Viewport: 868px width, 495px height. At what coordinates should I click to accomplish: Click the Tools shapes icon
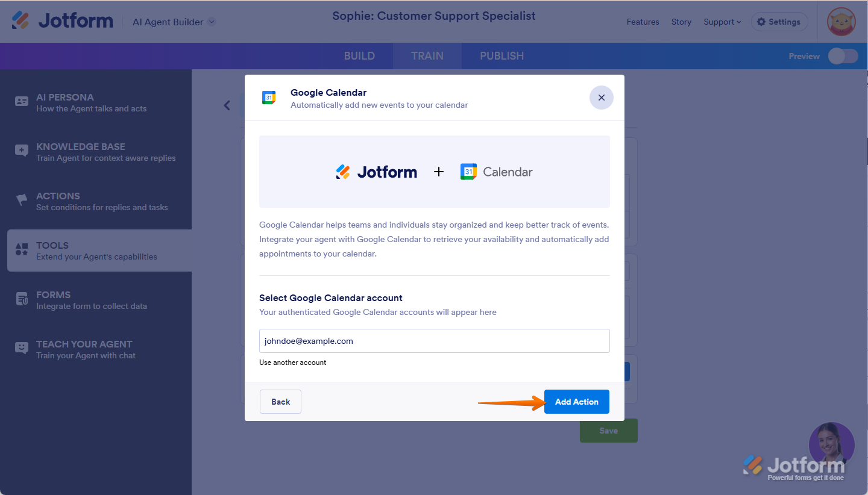coord(22,250)
